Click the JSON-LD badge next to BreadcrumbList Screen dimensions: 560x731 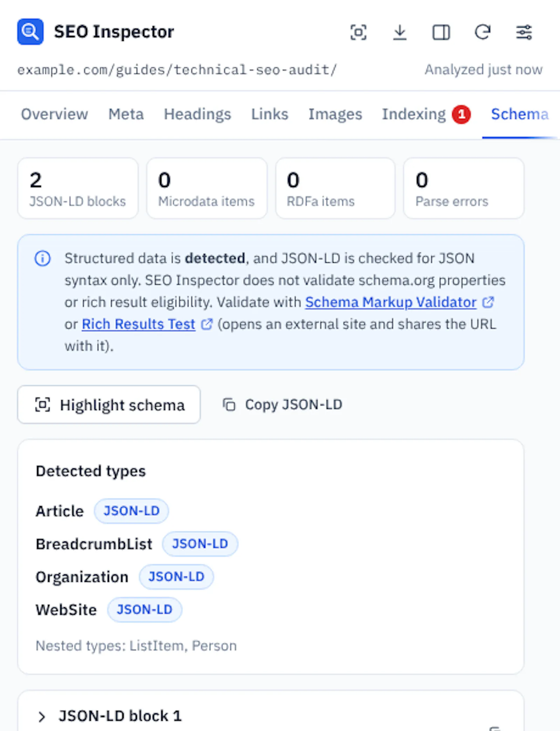pos(200,544)
